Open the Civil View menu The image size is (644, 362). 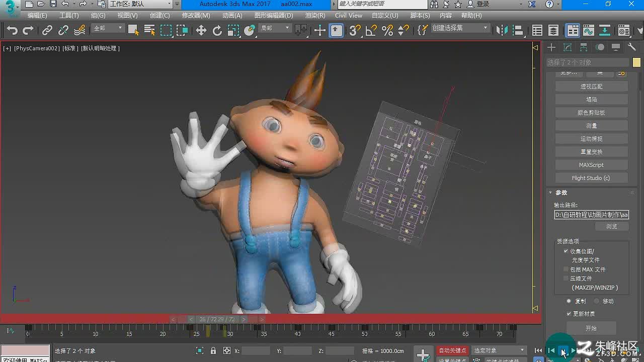tap(349, 16)
